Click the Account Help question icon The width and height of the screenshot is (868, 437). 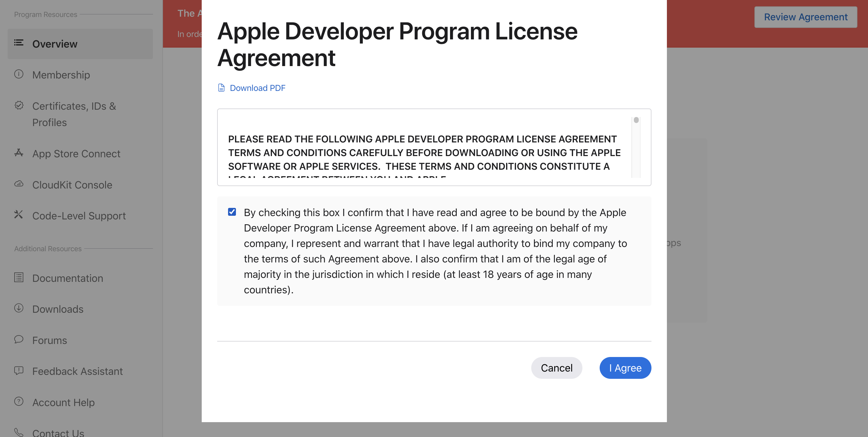pyautogui.click(x=18, y=401)
